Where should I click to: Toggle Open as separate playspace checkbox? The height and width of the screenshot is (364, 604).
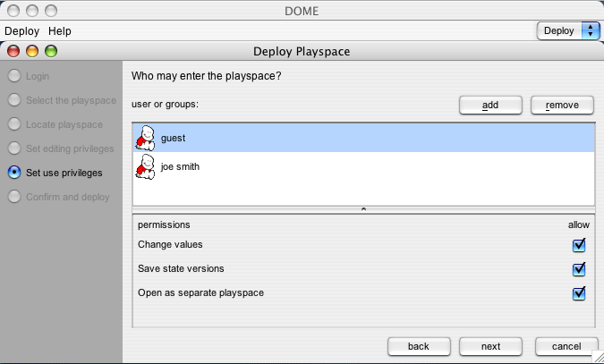pyautogui.click(x=579, y=293)
